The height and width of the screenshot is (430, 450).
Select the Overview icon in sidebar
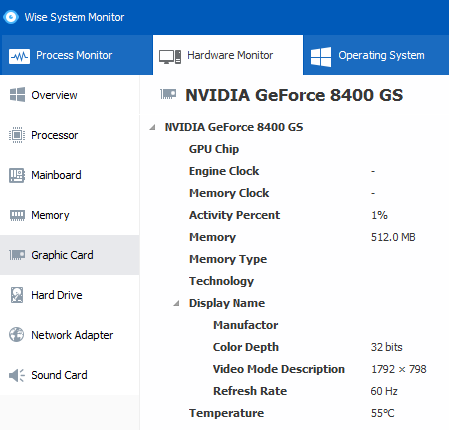(17, 95)
